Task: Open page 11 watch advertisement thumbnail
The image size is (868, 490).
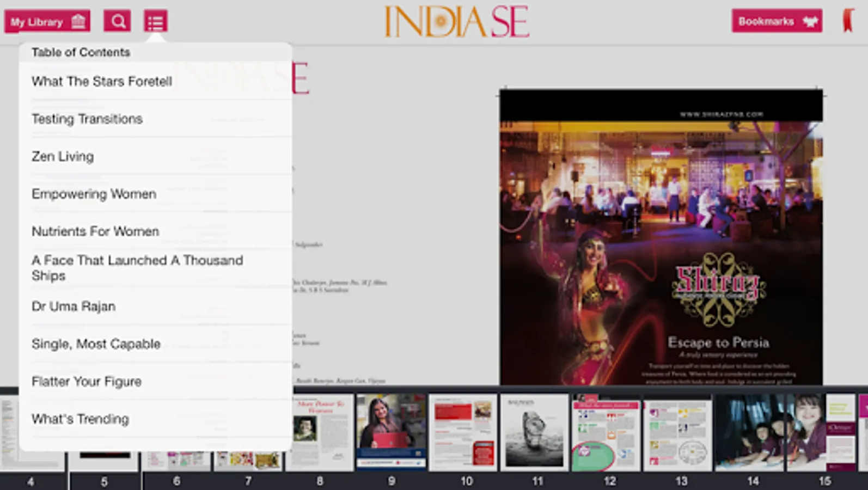Action: click(x=534, y=432)
